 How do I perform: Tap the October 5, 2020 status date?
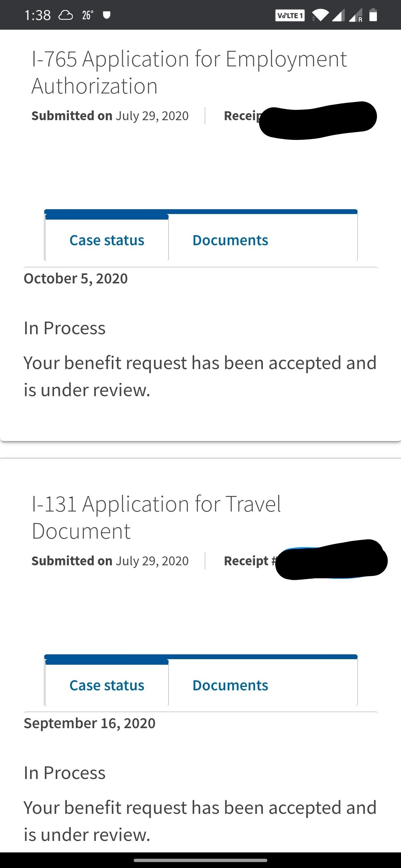(x=76, y=279)
